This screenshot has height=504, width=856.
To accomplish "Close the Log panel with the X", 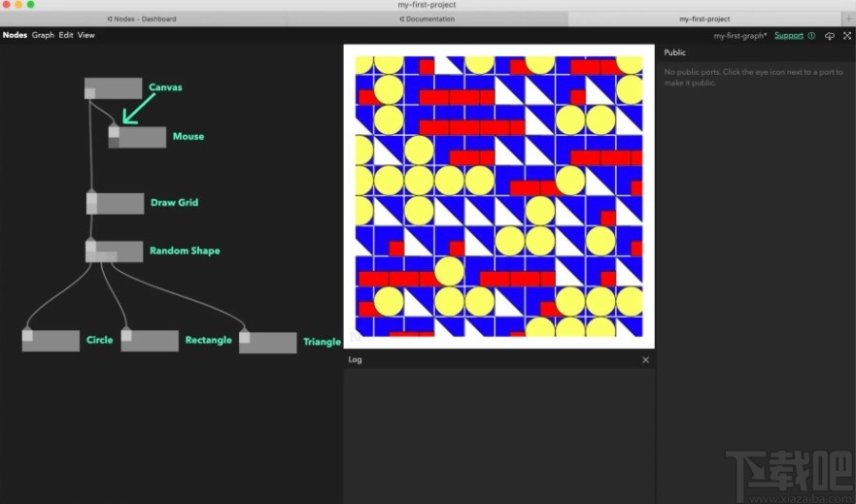I will (x=645, y=359).
